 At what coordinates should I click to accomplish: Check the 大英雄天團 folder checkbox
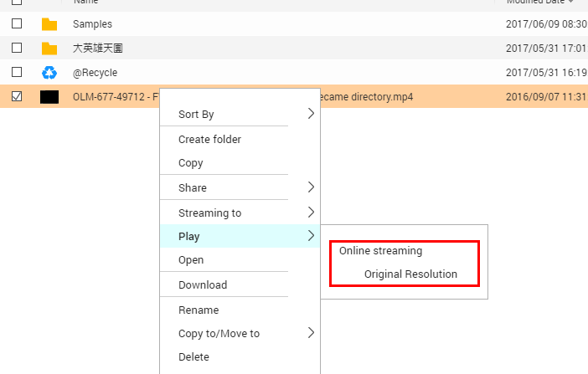pyautogui.click(x=17, y=49)
